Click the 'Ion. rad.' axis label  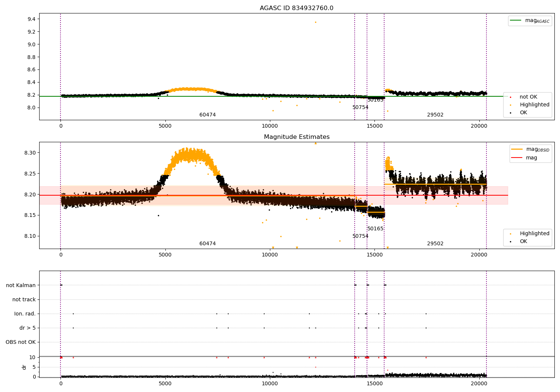click(x=25, y=314)
